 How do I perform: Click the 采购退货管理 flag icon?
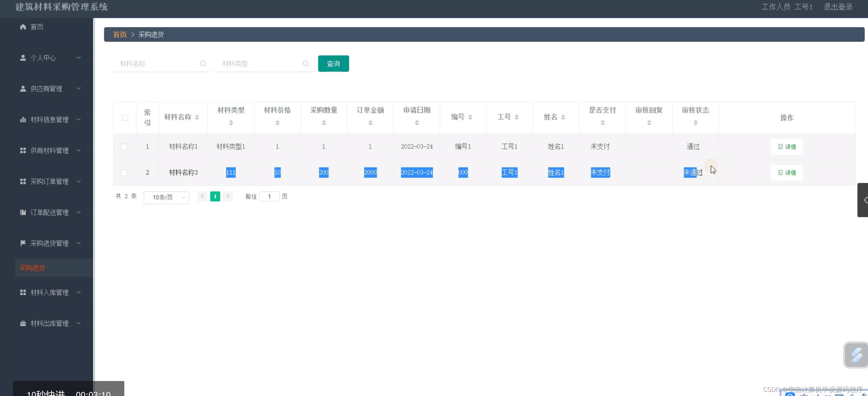[x=23, y=243]
